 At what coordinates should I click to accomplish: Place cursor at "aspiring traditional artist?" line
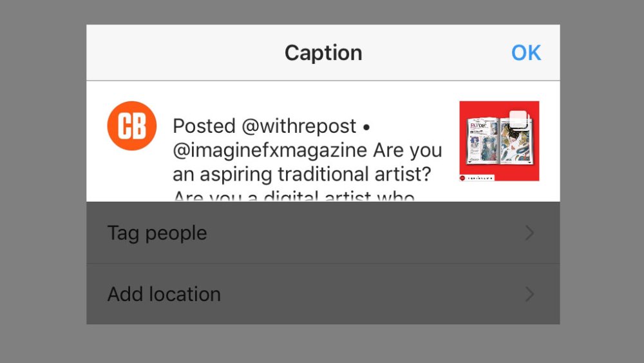click(x=302, y=174)
